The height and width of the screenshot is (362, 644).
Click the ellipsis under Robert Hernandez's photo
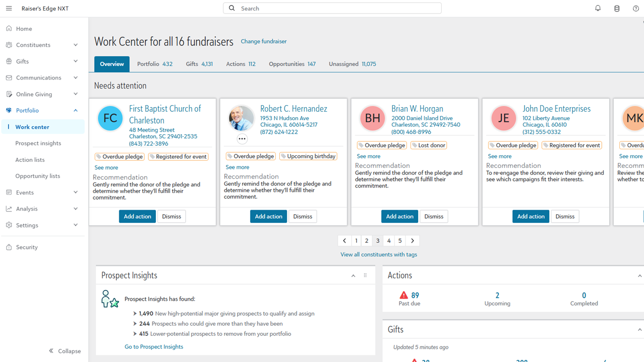[x=242, y=139]
